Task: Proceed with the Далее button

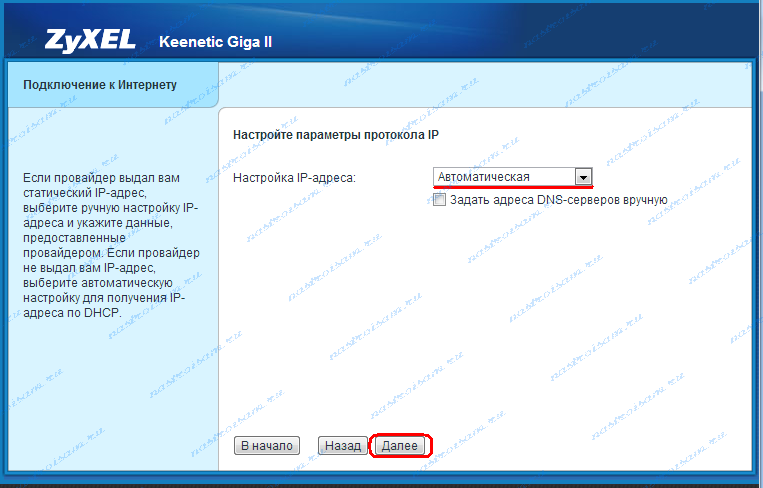Action: 400,446
